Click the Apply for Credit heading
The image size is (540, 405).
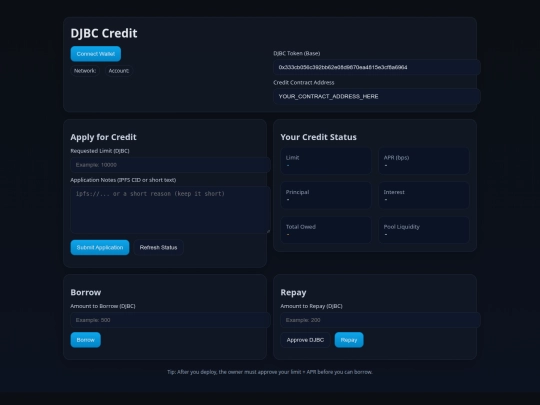(103, 137)
